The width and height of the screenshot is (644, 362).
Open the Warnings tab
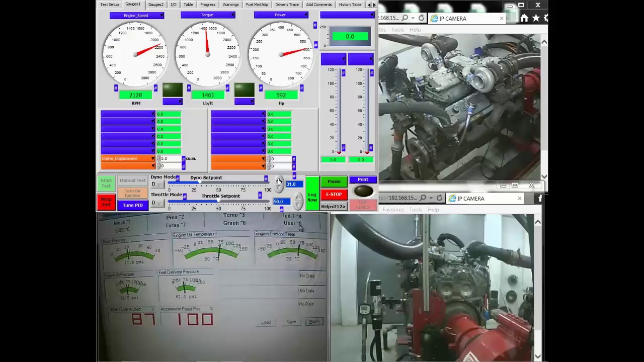[x=230, y=5]
